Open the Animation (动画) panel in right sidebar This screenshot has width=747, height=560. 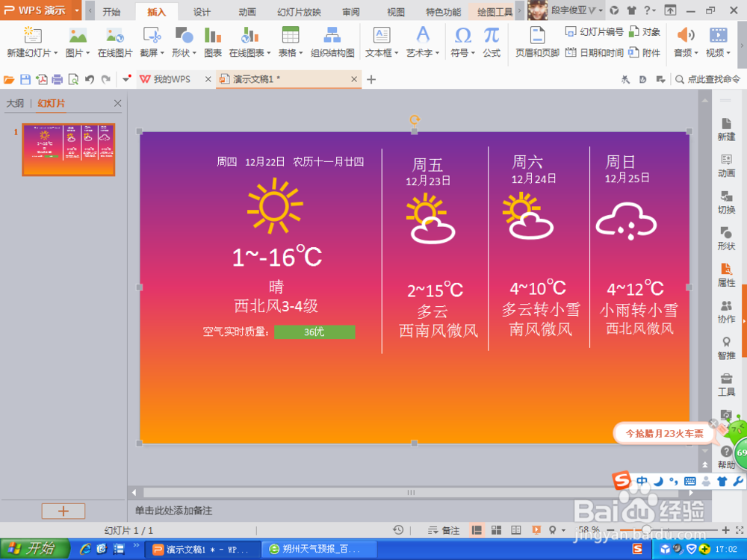[725, 166]
